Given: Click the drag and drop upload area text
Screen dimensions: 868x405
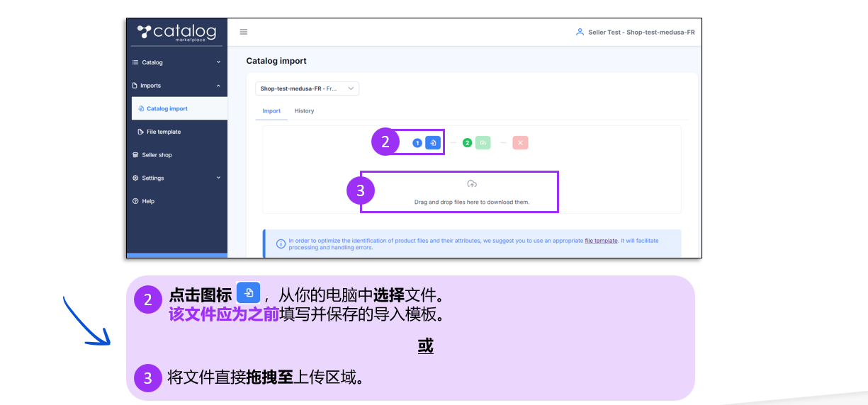Looking at the screenshot, I should tap(472, 202).
